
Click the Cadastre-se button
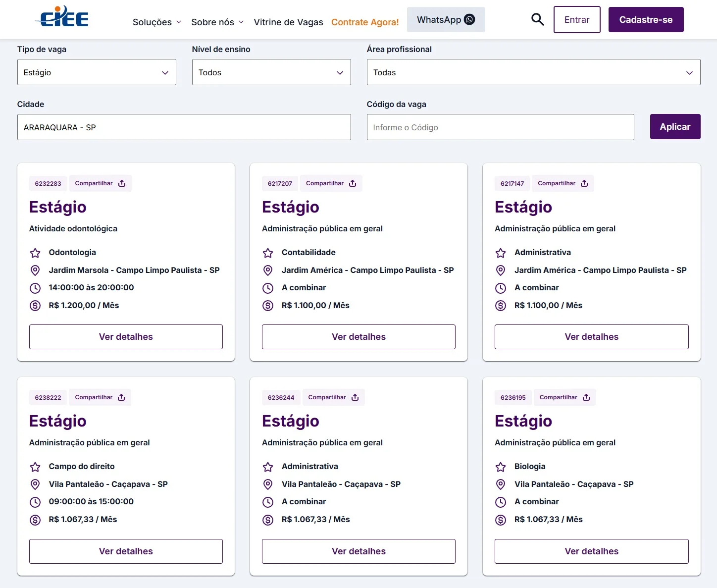point(646,20)
